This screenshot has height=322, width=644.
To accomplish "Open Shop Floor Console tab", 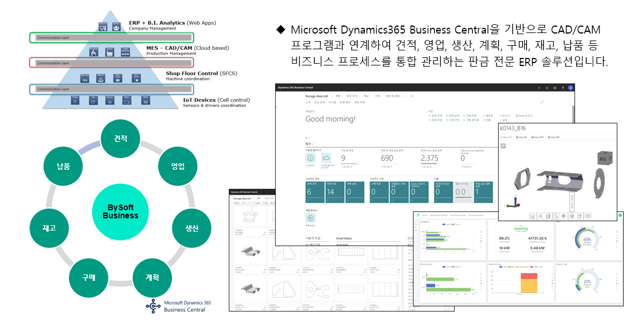I will point(459,215).
